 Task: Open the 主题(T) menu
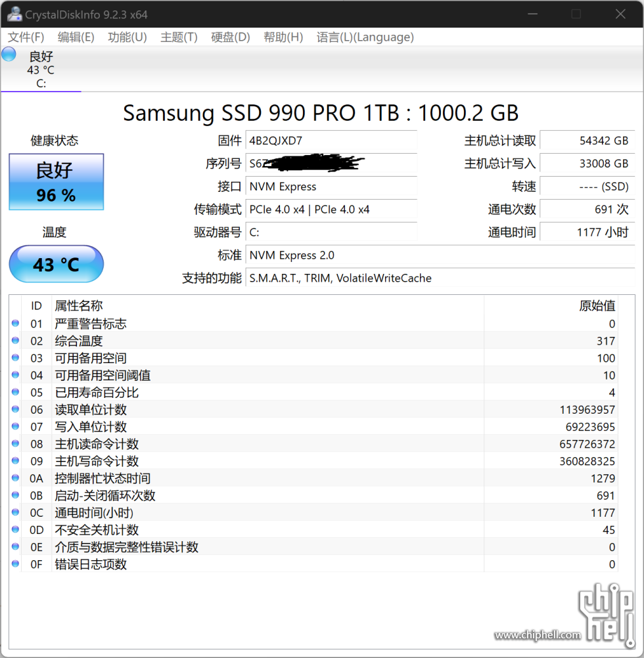pyautogui.click(x=179, y=37)
